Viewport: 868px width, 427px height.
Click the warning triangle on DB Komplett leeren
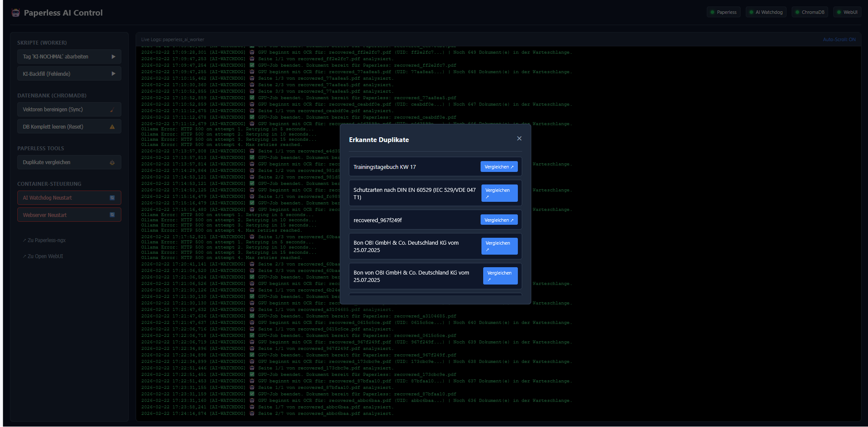tap(112, 127)
